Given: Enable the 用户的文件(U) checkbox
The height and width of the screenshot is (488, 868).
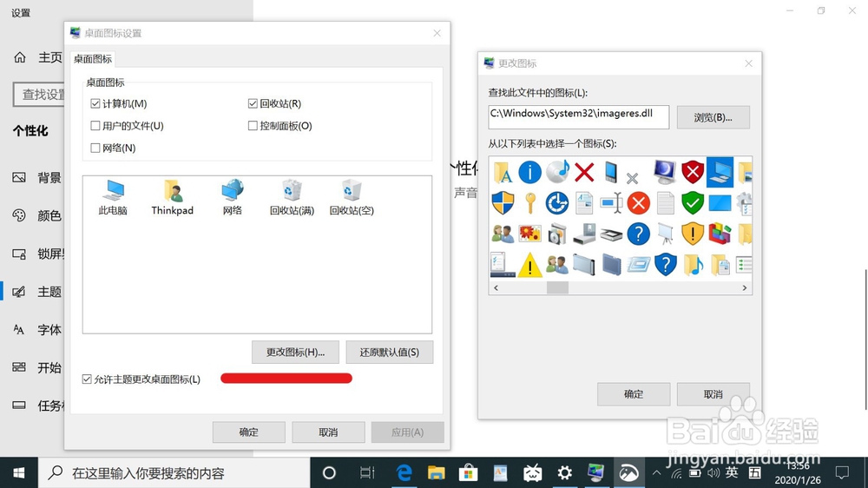Looking at the screenshot, I should coord(95,126).
